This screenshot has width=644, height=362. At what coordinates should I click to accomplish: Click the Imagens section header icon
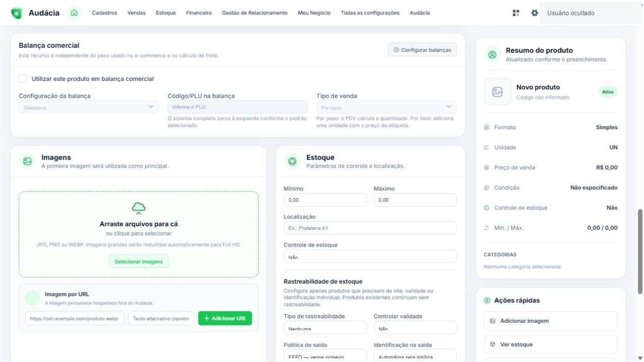coord(27,161)
